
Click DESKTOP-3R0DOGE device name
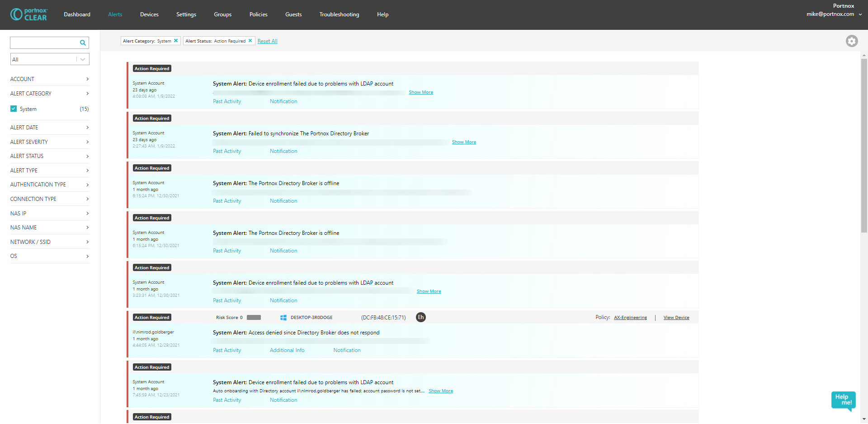311,318
